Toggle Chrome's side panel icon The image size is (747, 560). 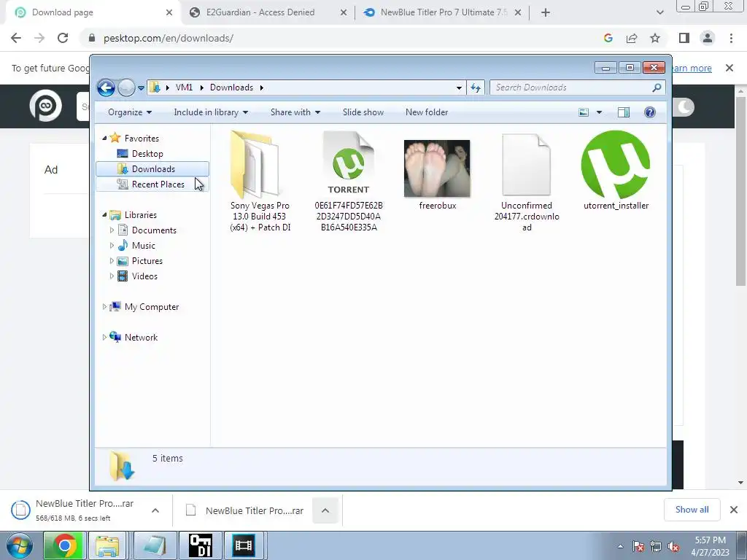point(684,38)
